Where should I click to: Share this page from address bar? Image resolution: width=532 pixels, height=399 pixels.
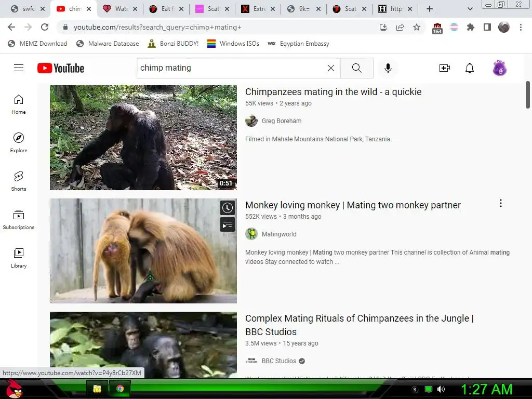(400, 27)
